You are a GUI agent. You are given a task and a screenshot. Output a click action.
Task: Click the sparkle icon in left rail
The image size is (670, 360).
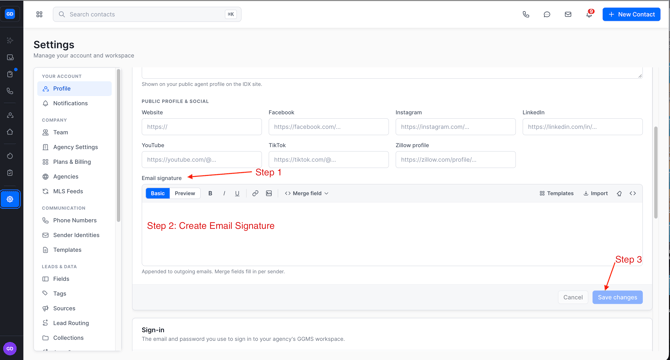click(x=10, y=40)
